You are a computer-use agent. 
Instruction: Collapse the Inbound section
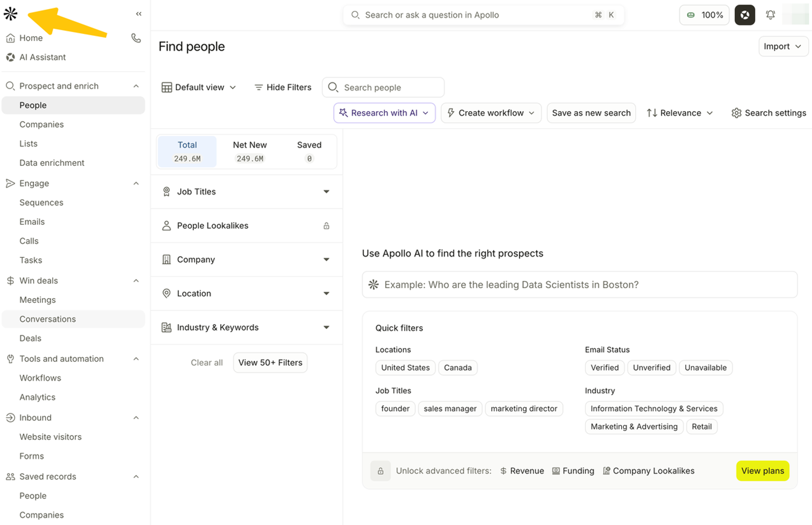[136, 418]
